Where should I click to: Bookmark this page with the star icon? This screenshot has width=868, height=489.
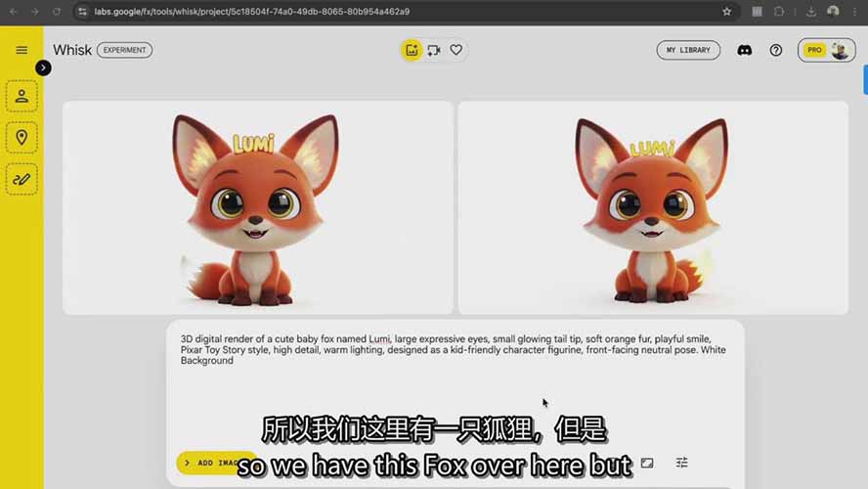(x=727, y=12)
